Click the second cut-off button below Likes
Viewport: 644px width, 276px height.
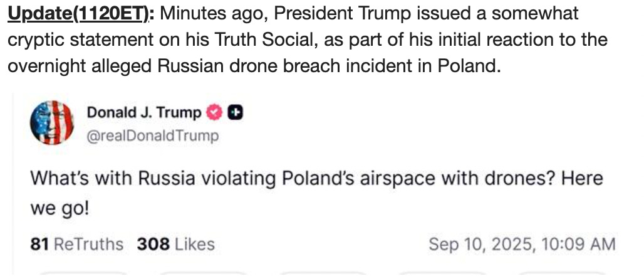202,273
